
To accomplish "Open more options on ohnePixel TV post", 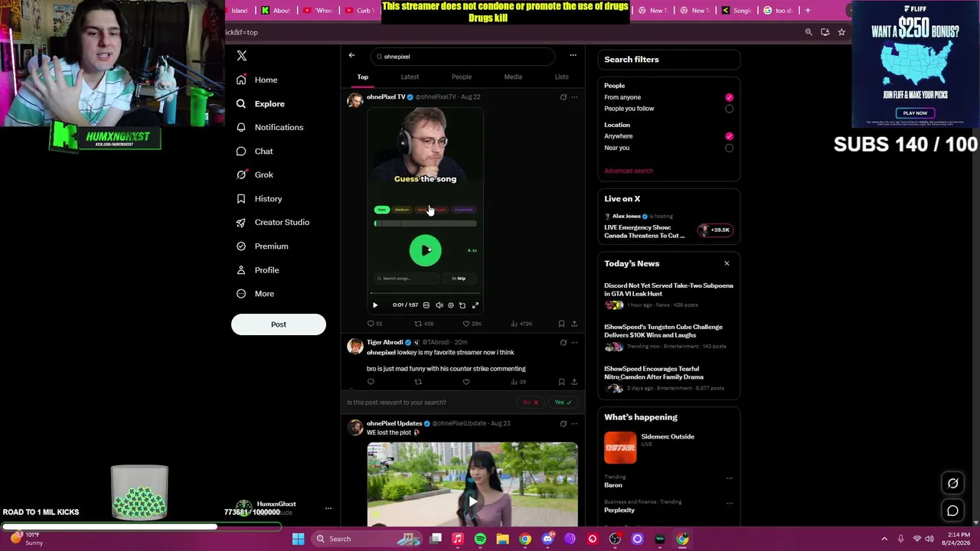I will coord(574,97).
